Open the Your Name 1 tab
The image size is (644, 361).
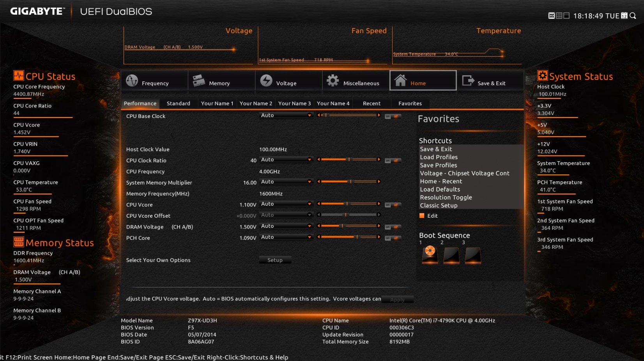pyautogui.click(x=217, y=104)
